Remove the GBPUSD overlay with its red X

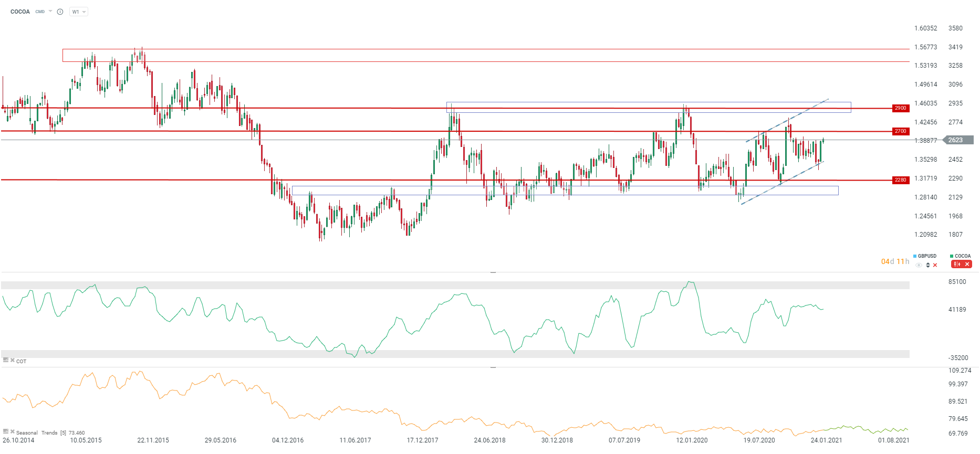point(935,265)
